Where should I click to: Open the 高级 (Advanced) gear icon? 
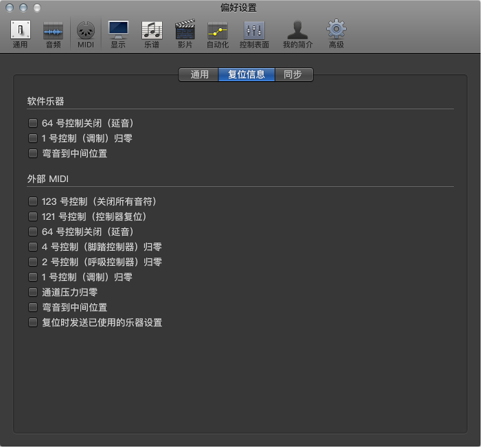coord(336,34)
